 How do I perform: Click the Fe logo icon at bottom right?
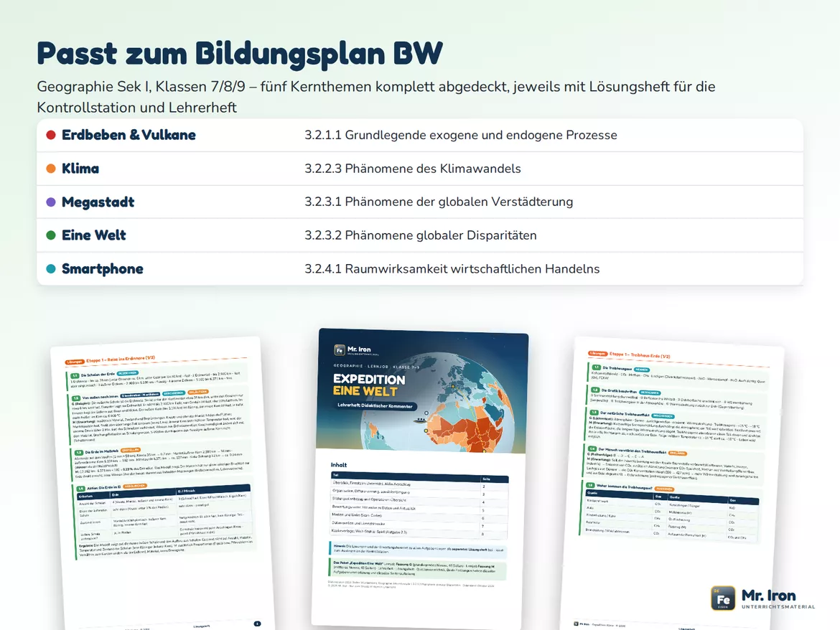point(723,598)
